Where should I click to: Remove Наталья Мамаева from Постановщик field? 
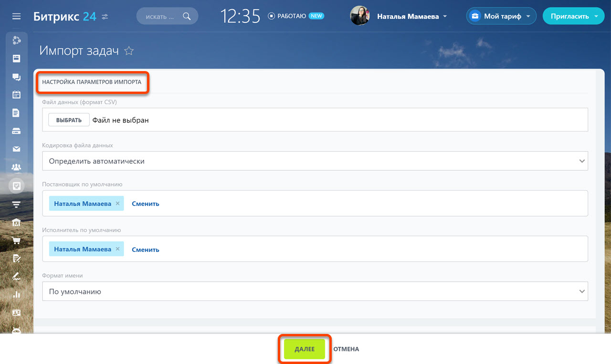tap(118, 204)
